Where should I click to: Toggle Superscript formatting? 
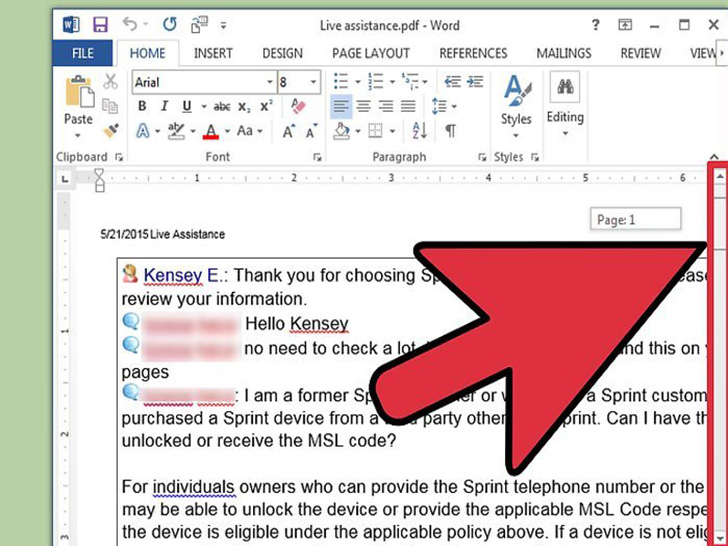[266, 106]
